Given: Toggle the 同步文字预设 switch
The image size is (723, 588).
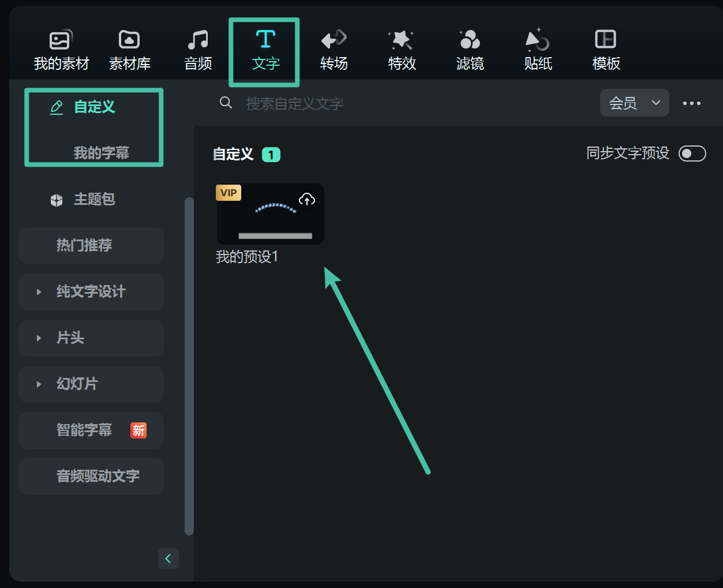Looking at the screenshot, I should [692, 153].
